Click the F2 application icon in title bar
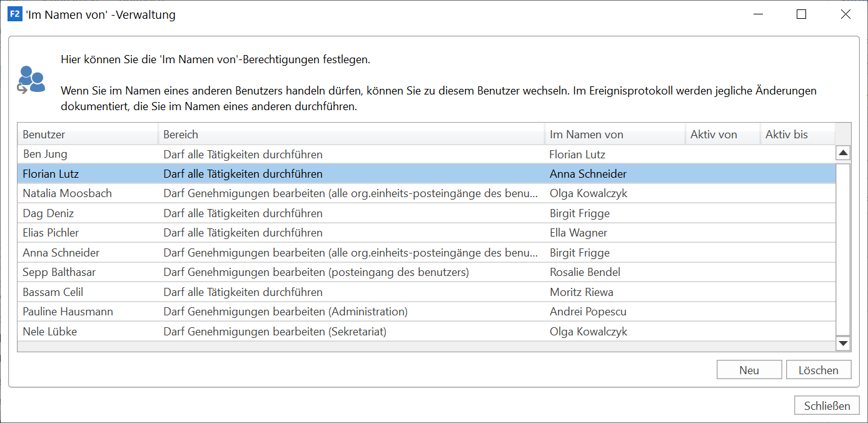The image size is (868, 423). pos(15,14)
